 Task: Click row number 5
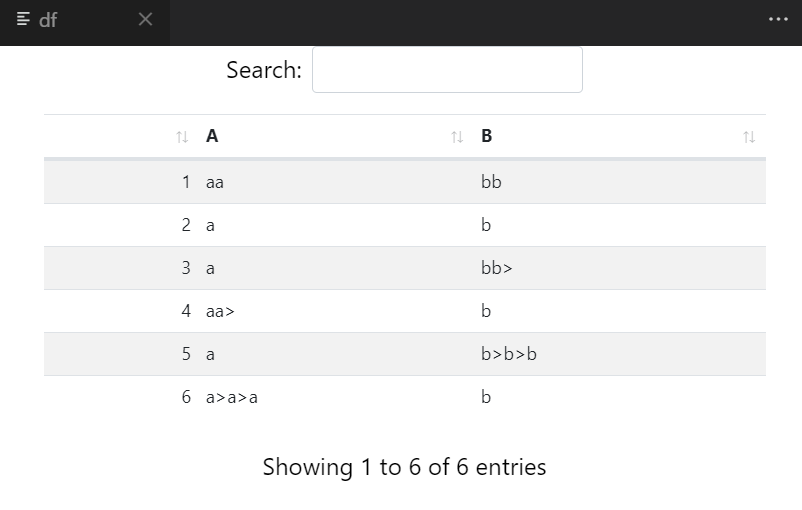click(186, 354)
